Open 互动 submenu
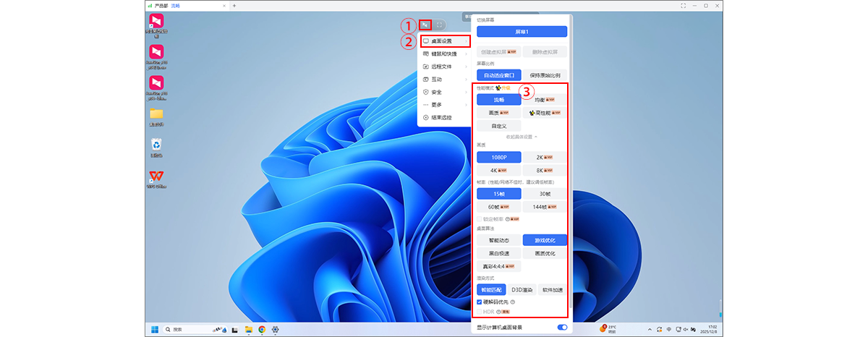868x337 pixels. (445, 79)
